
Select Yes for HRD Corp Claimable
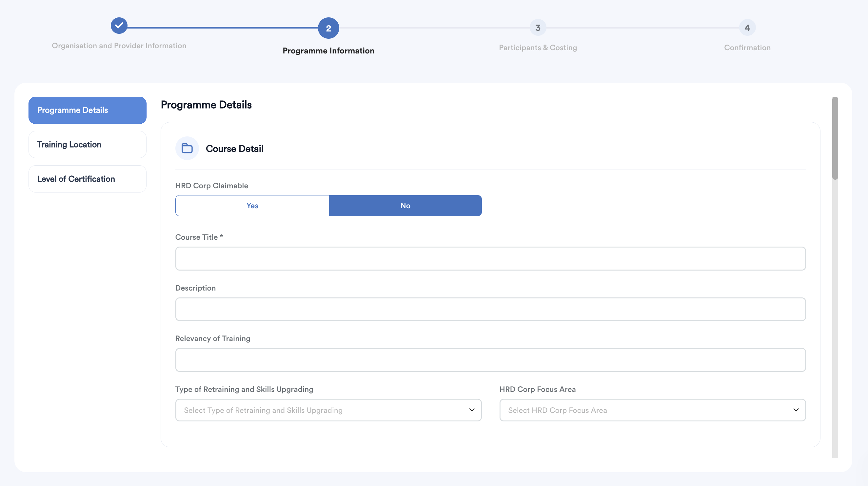(252, 206)
